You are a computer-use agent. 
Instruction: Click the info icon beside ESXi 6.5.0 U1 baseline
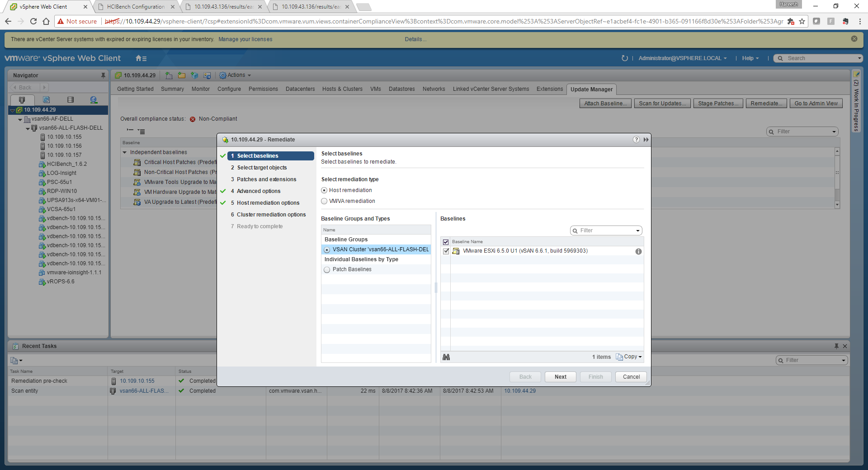click(638, 251)
